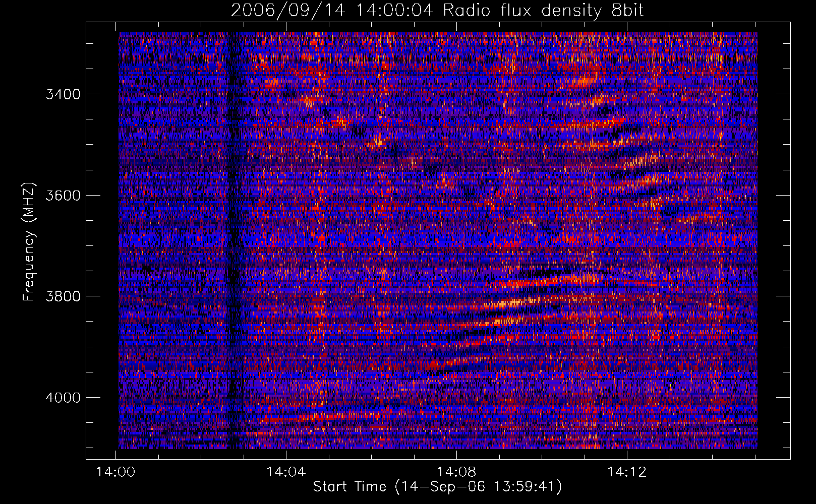This screenshot has height=504, width=816.
Task: Click the 14:04 time tick label
Action: click(x=286, y=472)
